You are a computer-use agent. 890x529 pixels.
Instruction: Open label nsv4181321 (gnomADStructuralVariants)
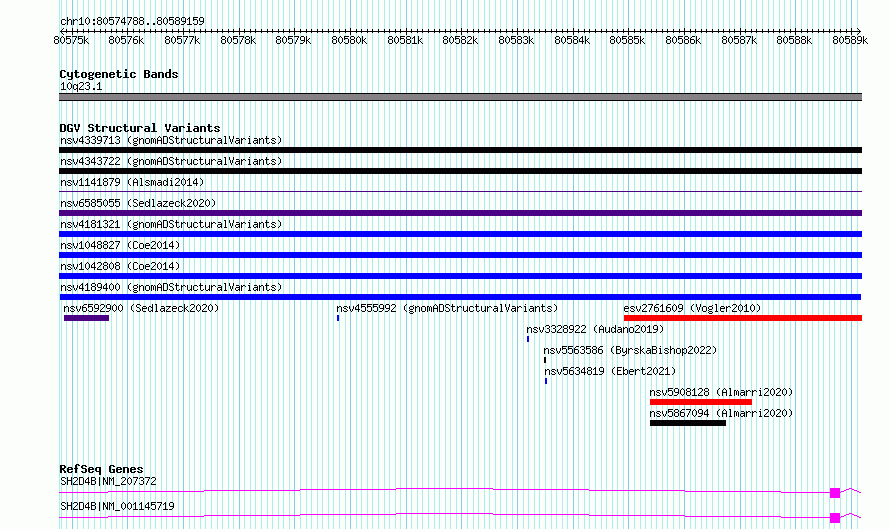171,224
